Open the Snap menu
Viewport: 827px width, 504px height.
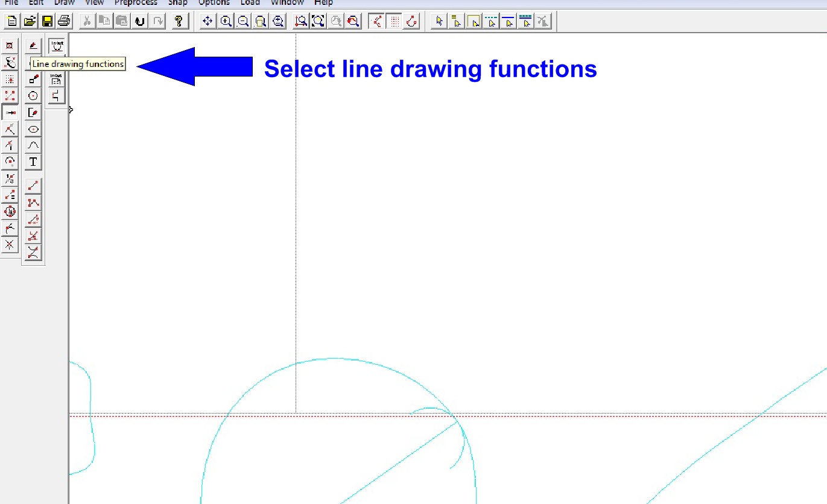[x=178, y=2]
